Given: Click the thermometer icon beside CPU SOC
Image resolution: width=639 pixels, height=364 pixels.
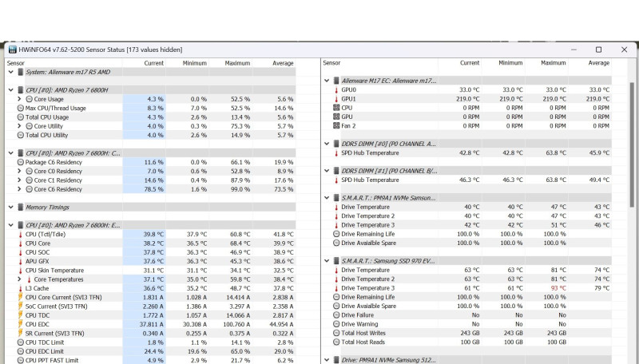Looking at the screenshot, I should pyautogui.click(x=21, y=252).
